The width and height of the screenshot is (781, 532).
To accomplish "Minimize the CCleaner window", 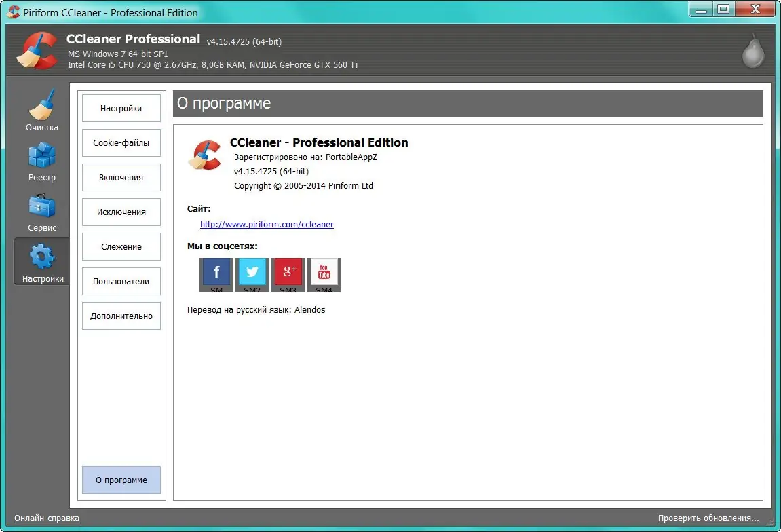I will point(702,9).
